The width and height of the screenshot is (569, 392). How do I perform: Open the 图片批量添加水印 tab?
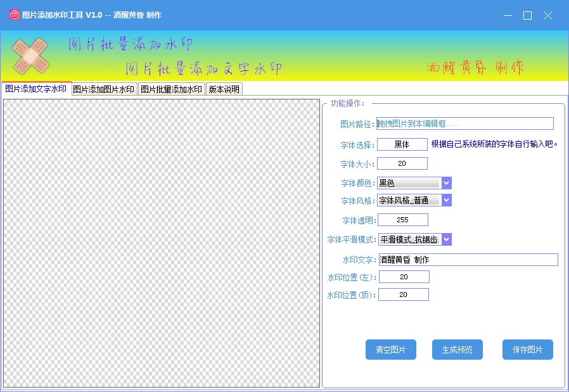click(x=171, y=89)
